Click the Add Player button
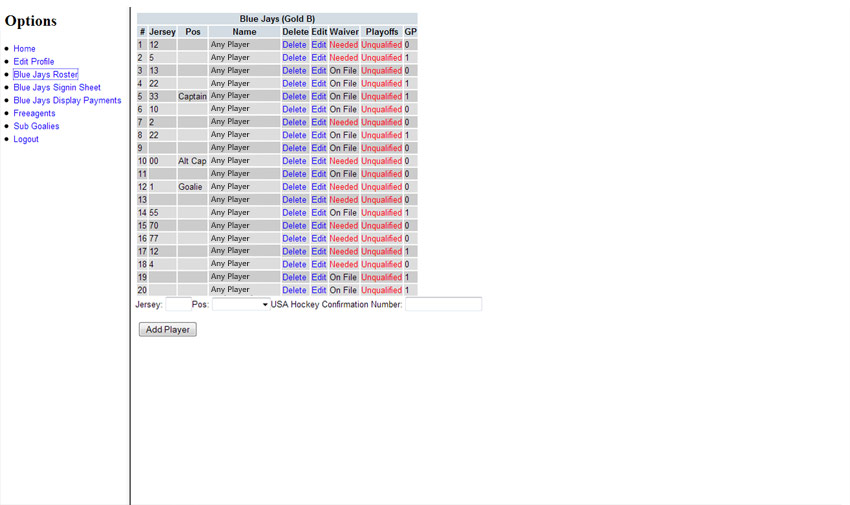The image size is (850, 505). click(168, 329)
